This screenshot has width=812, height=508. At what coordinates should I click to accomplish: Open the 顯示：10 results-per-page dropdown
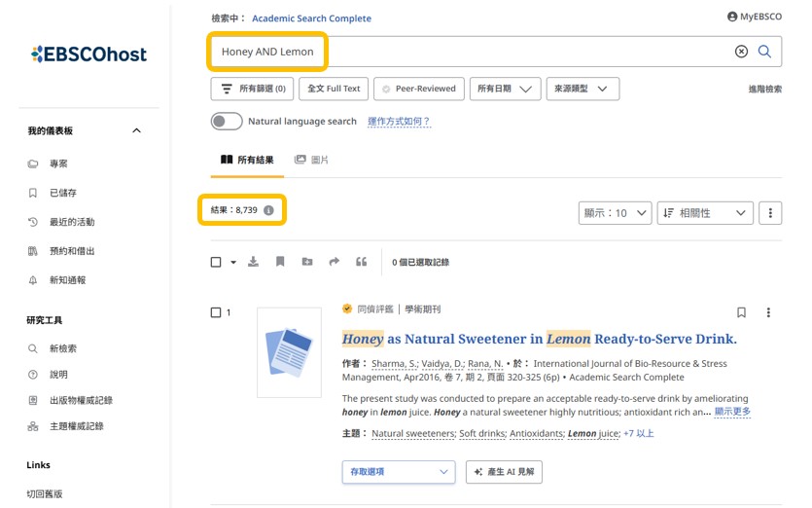click(614, 213)
